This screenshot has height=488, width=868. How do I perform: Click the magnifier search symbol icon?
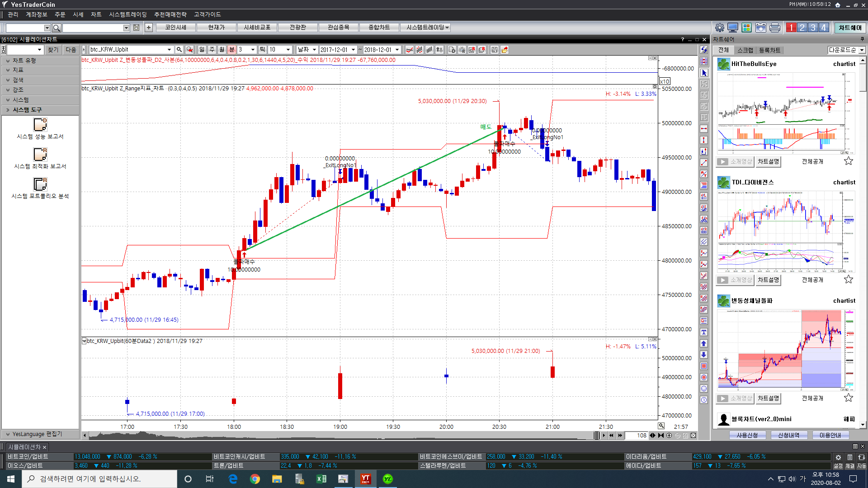[x=179, y=50]
